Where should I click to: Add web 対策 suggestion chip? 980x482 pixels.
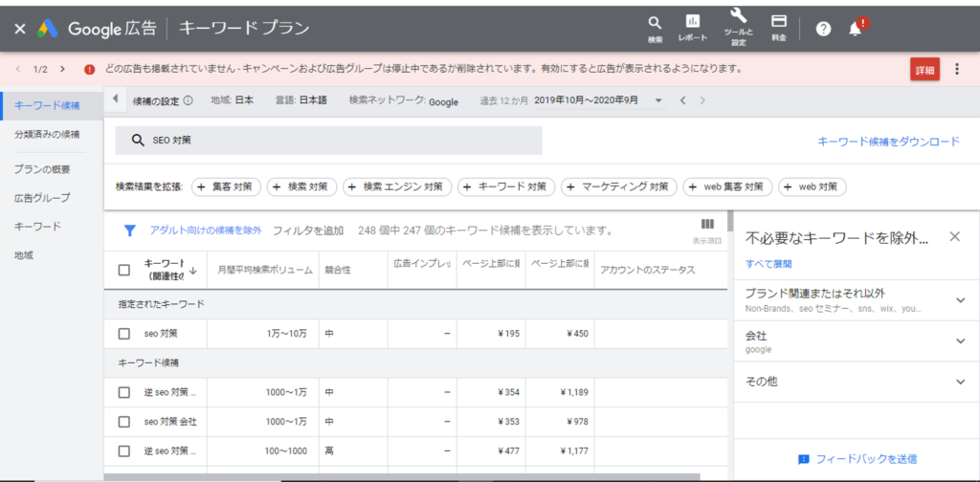coord(813,186)
